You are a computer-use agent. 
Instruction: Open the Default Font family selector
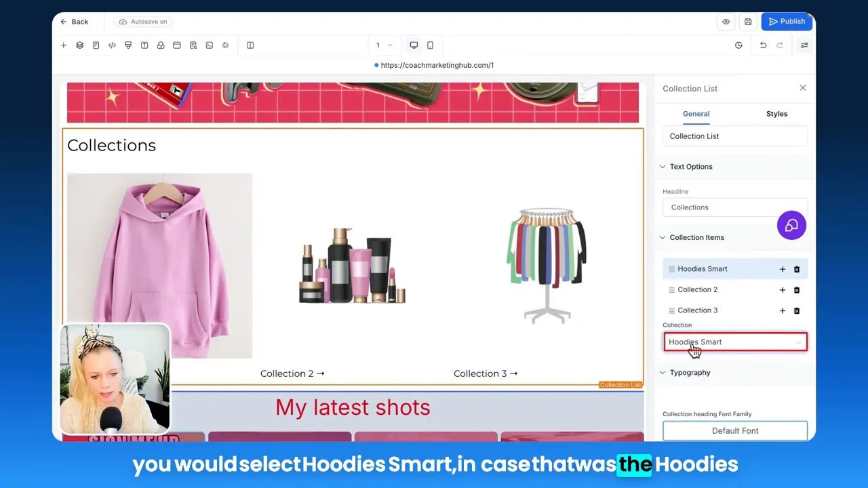(x=735, y=431)
